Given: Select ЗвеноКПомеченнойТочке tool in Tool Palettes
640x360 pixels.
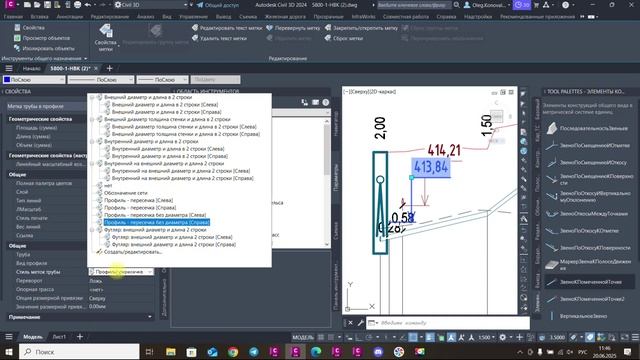Looking at the screenshot, I should coord(589,282).
